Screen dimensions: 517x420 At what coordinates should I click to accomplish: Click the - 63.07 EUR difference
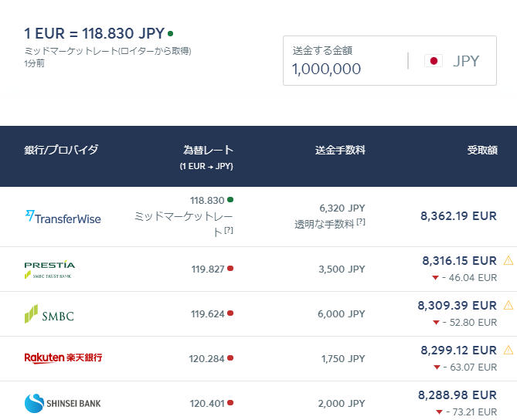pyautogui.click(x=470, y=367)
